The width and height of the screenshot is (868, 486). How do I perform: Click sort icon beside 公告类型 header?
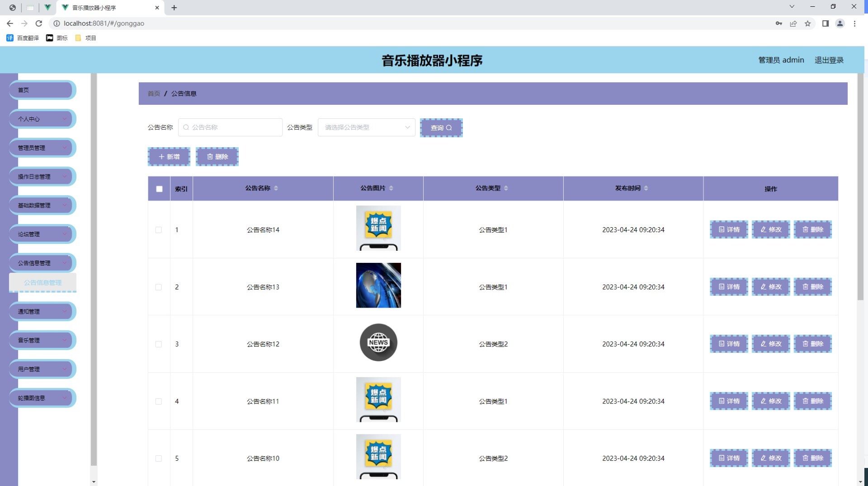pyautogui.click(x=505, y=188)
